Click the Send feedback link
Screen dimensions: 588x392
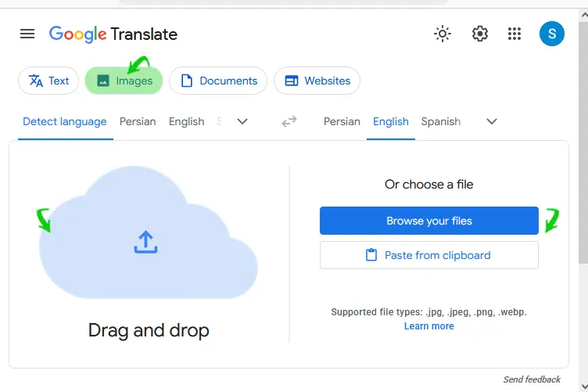(532, 379)
